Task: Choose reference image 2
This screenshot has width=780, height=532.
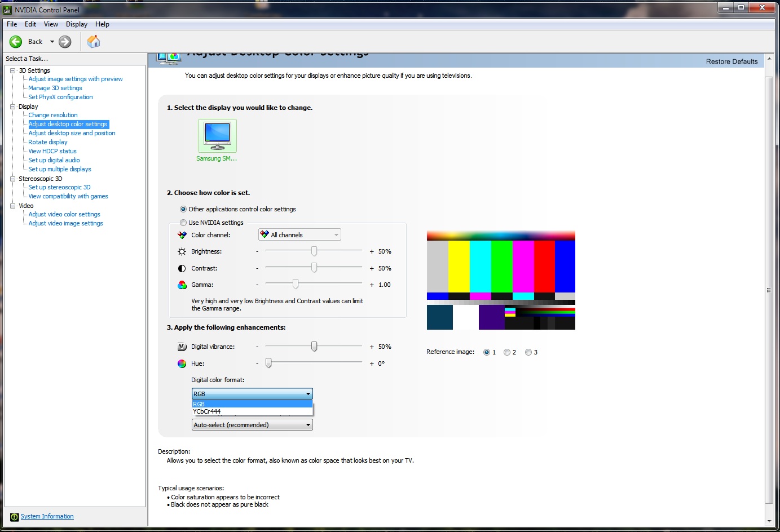Action: [x=507, y=352]
